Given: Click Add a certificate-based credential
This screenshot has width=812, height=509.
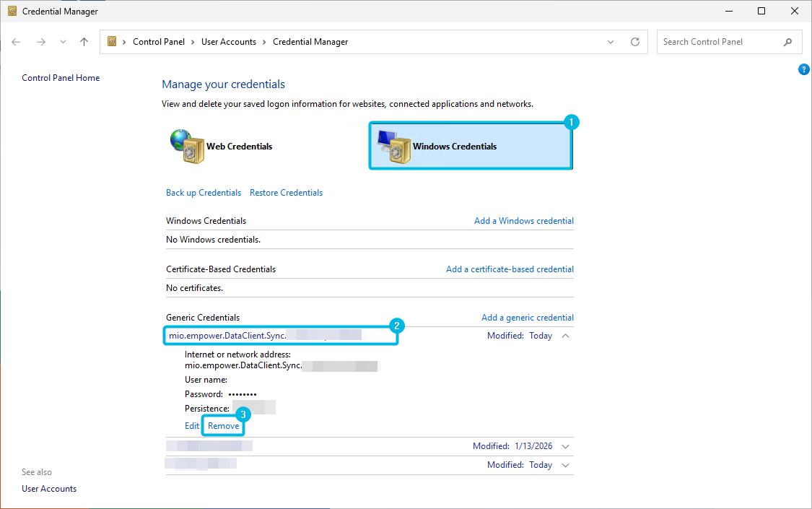Looking at the screenshot, I should (x=510, y=269).
